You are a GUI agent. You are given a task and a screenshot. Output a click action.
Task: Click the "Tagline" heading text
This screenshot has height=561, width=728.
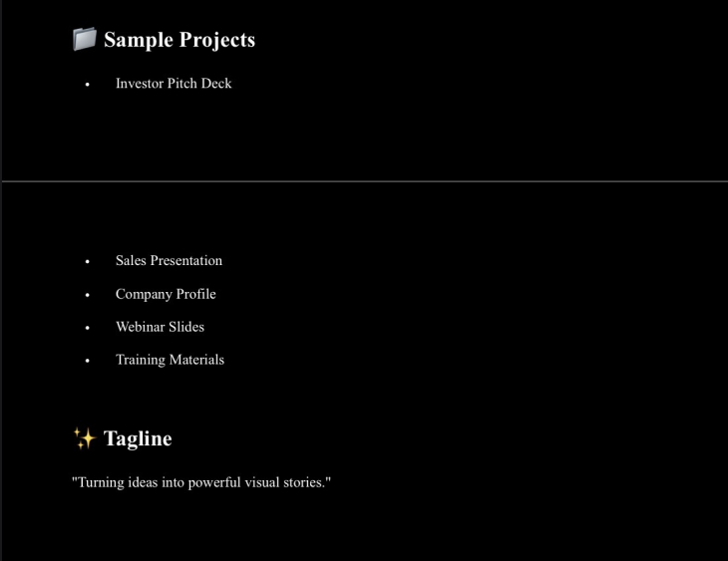138,438
